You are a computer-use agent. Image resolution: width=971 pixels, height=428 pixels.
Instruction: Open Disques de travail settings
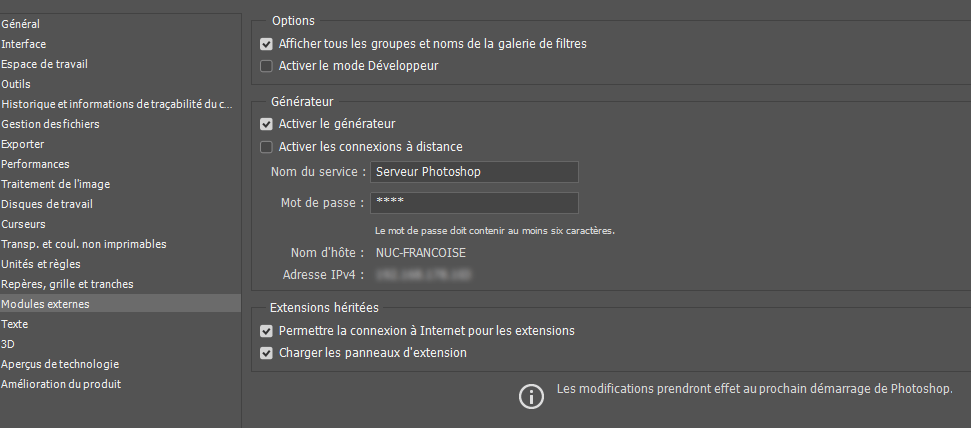[47, 204]
